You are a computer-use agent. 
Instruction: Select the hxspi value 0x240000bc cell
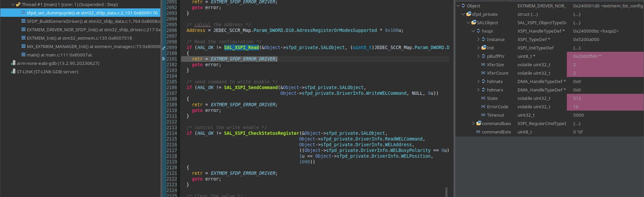pyautogui.click(x=605, y=31)
